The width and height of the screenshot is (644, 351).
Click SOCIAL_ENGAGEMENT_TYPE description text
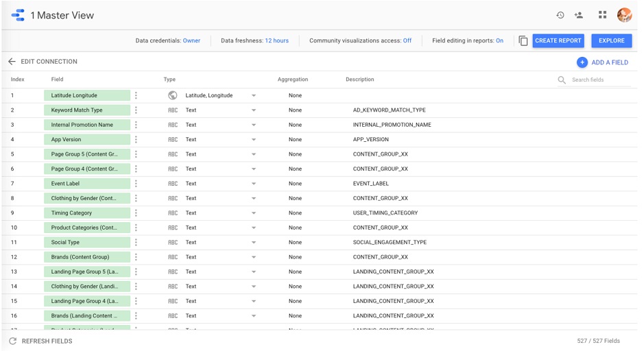[x=390, y=242]
